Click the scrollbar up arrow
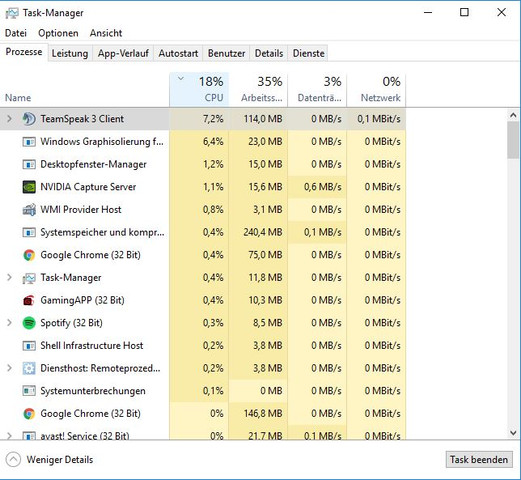This screenshot has height=480, width=521. [513, 115]
